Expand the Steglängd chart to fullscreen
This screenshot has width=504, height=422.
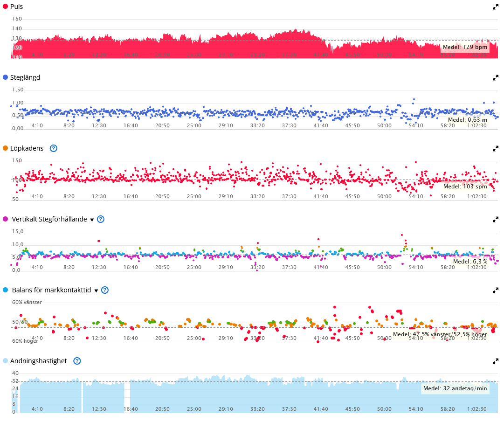[495, 77]
